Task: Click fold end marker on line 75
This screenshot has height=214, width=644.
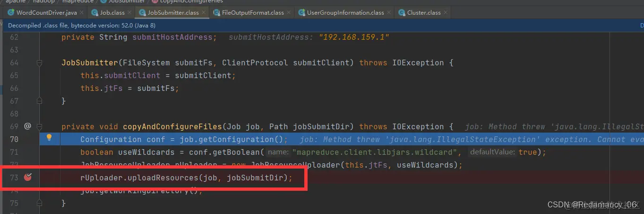Action: click(40, 202)
